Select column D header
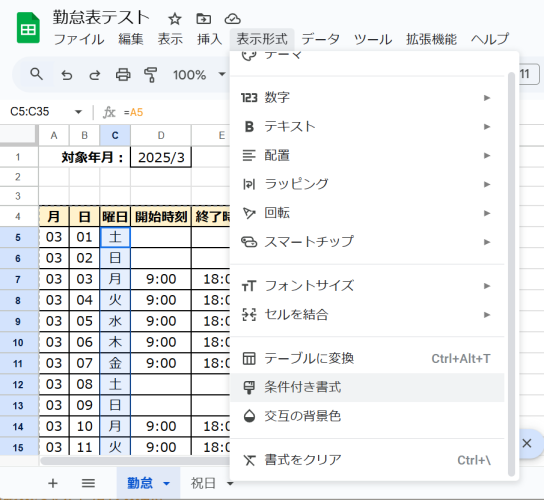 [161, 135]
